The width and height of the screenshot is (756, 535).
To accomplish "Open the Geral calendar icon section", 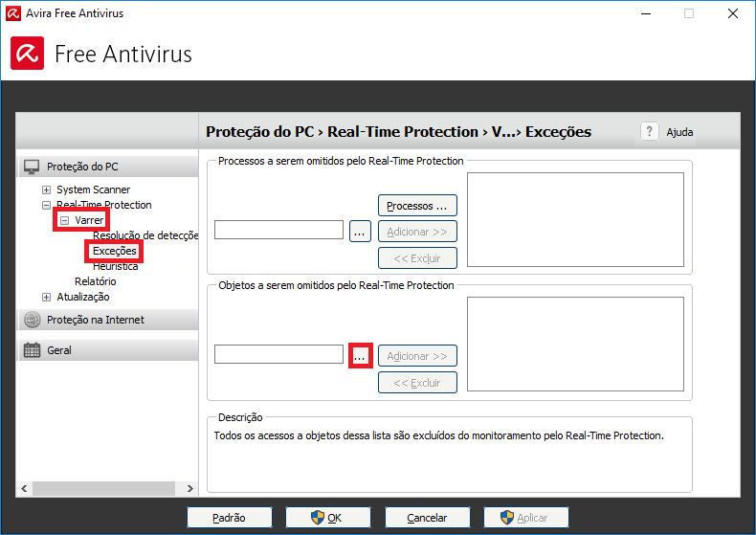I will [32, 350].
